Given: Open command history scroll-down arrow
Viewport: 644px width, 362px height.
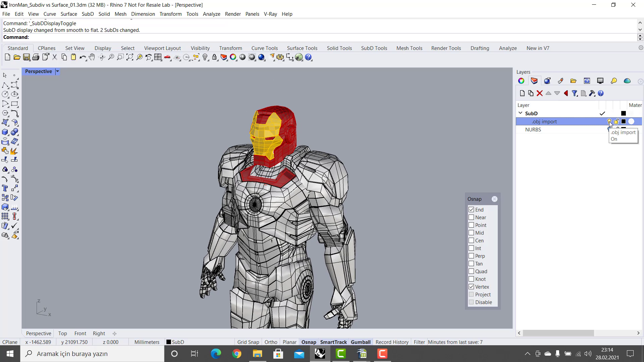Looking at the screenshot, I should 640,30.
